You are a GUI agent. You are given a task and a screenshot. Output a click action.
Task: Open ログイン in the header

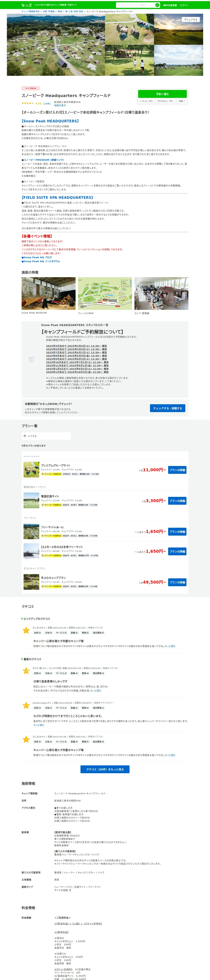[x=184, y=5]
